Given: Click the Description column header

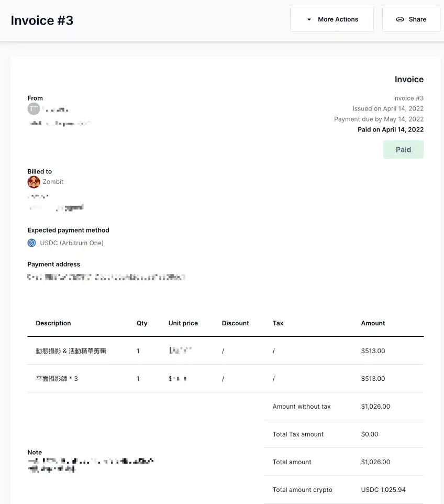Looking at the screenshot, I should tap(53, 323).
